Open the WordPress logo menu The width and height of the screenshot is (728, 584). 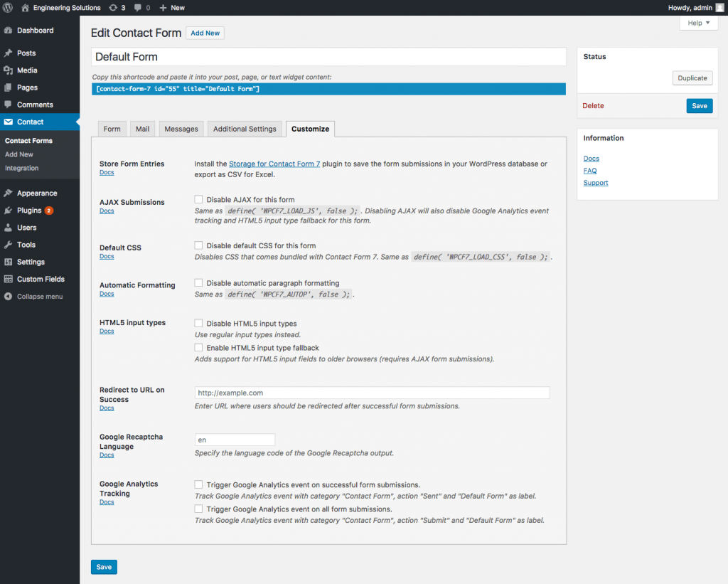click(7, 8)
